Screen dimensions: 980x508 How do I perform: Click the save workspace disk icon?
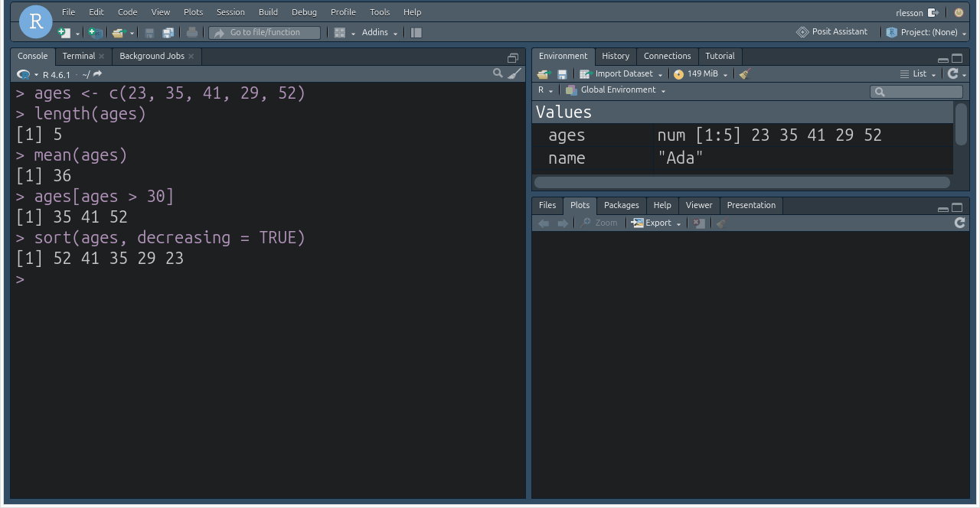[562, 74]
